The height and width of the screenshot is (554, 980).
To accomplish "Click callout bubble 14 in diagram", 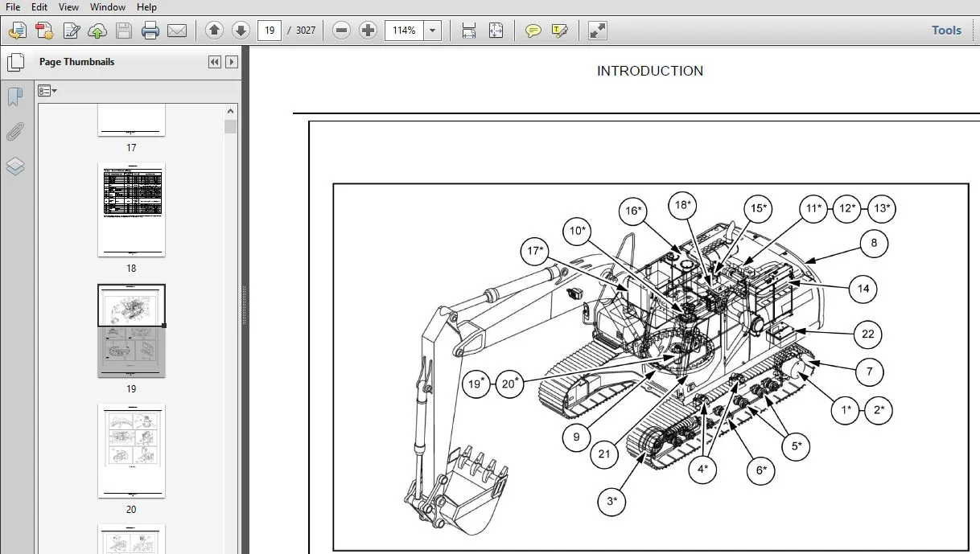I will (x=863, y=289).
